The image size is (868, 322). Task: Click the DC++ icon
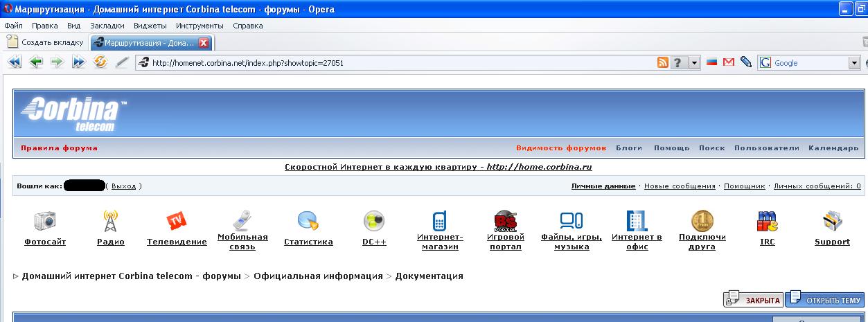[x=374, y=221]
